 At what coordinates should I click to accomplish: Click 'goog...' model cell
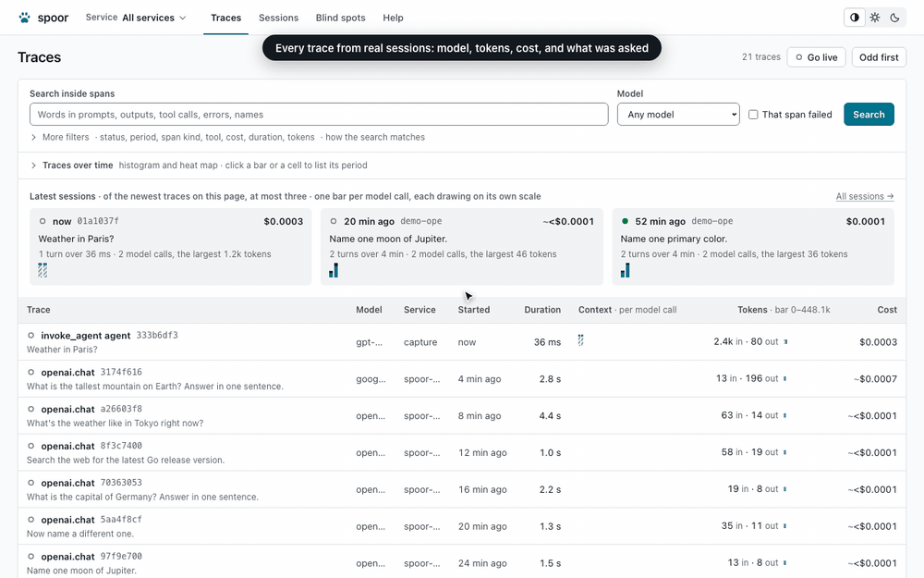(371, 378)
